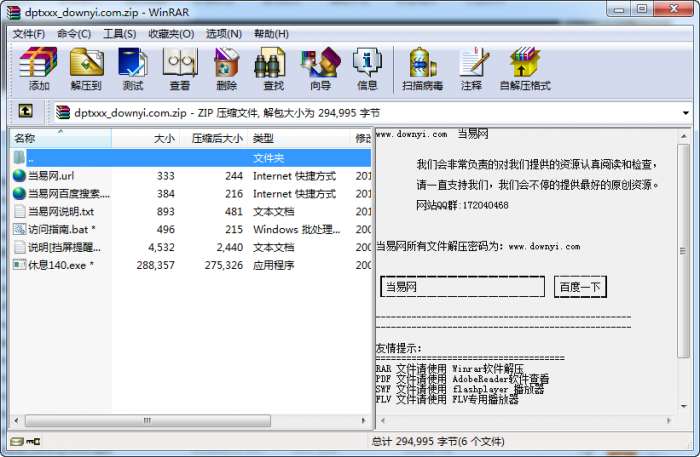Click the www.downyi.com text in comment header

click(411, 134)
